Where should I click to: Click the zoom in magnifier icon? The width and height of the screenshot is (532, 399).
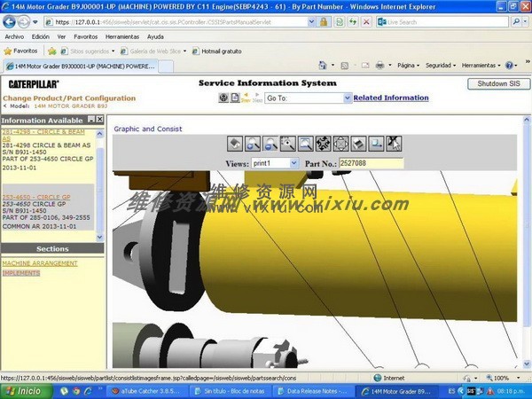click(253, 144)
